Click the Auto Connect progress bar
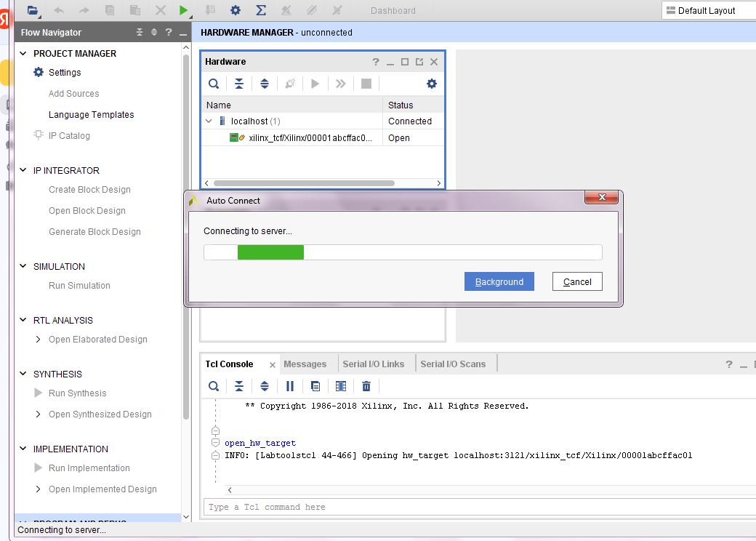 (403, 252)
